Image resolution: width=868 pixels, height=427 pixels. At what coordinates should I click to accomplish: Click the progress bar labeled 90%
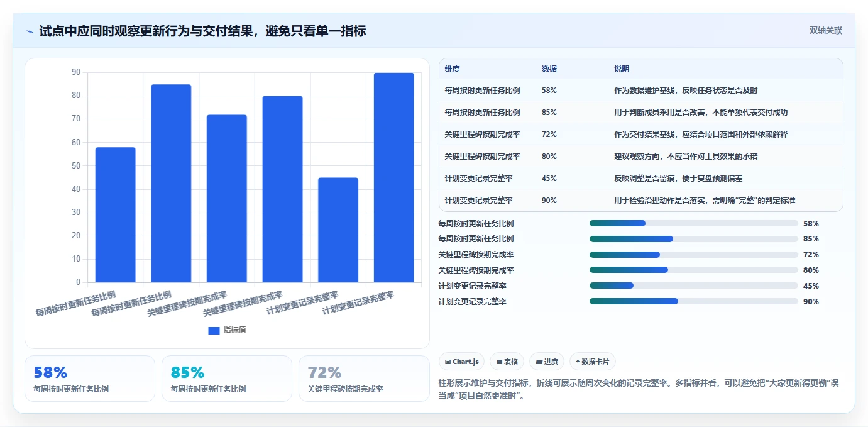click(x=694, y=302)
